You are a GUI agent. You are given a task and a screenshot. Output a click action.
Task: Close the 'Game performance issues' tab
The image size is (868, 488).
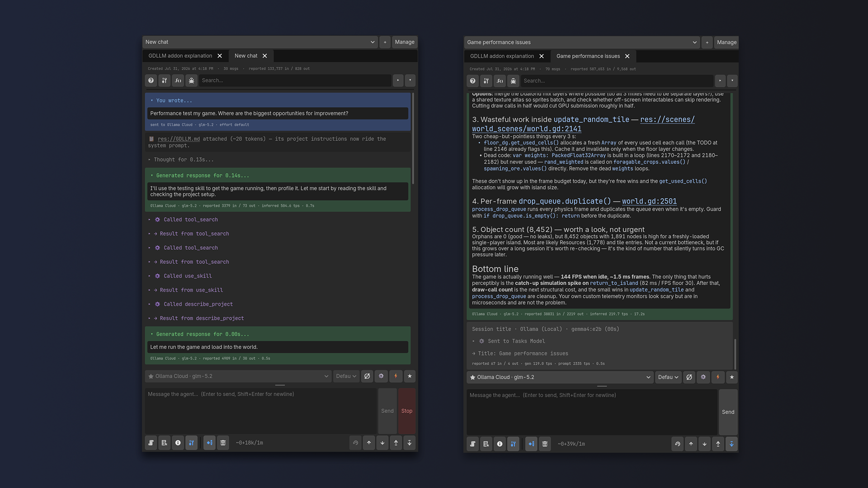click(627, 56)
